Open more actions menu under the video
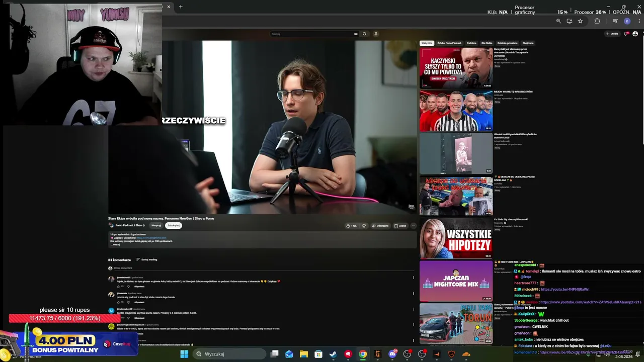Image resolution: width=644 pixels, height=362 pixels. click(x=414, y=226)
